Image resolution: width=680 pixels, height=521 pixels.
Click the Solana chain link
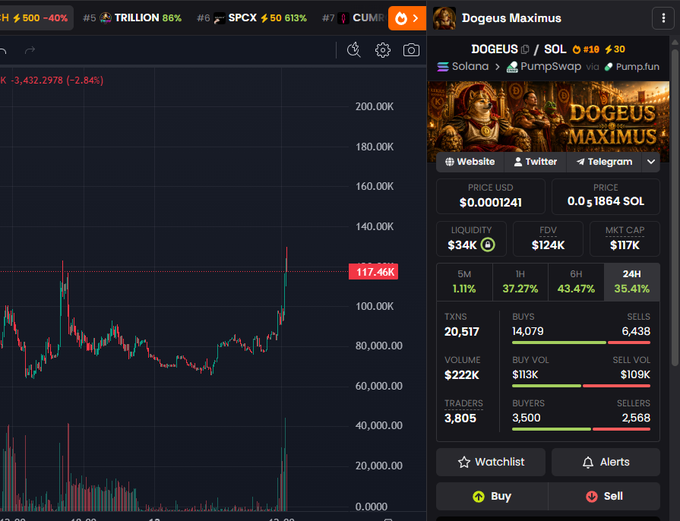click(x=463, y=66)
